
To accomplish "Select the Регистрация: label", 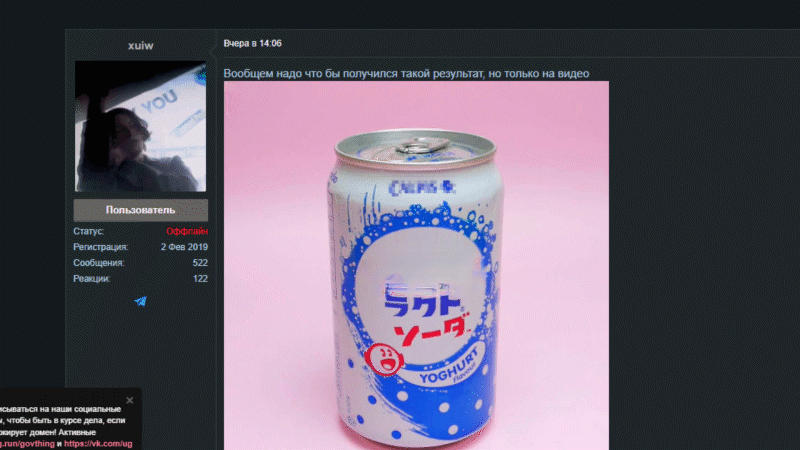I will point(101,247).
